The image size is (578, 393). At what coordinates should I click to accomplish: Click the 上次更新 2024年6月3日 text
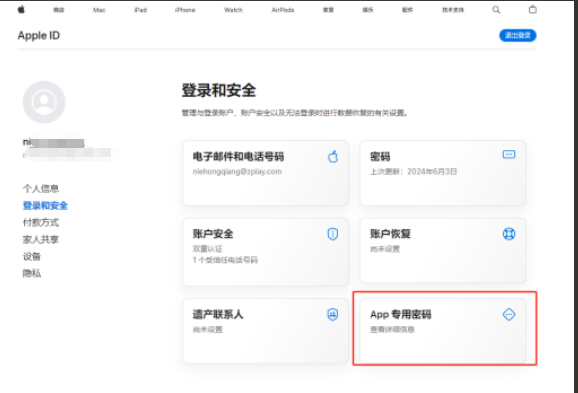[414, 172]
